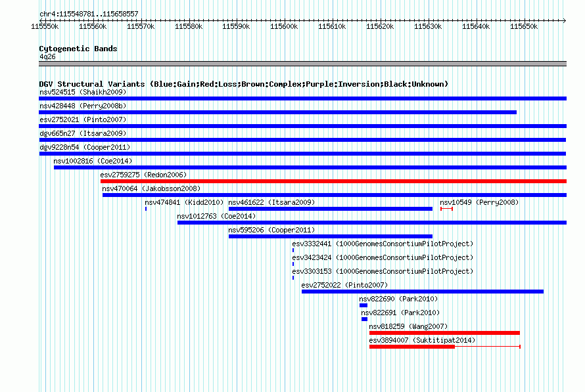Click the esv3332441 1000Genomes label
The image size is (585, 392).
(383, 244)
